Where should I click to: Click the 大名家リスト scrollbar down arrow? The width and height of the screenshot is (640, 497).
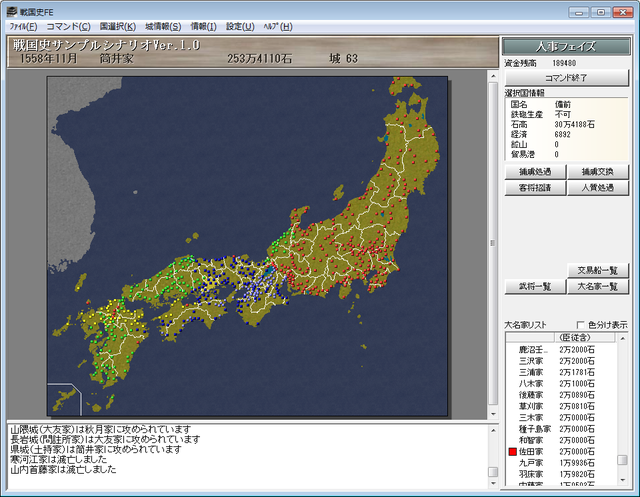click(x=622, y=480)
